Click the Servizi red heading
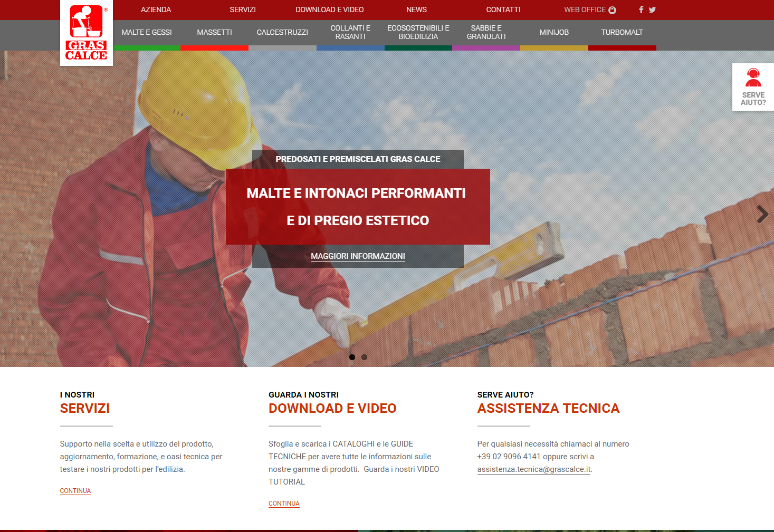This screenshot has height=532, width=774. (85, 409)
